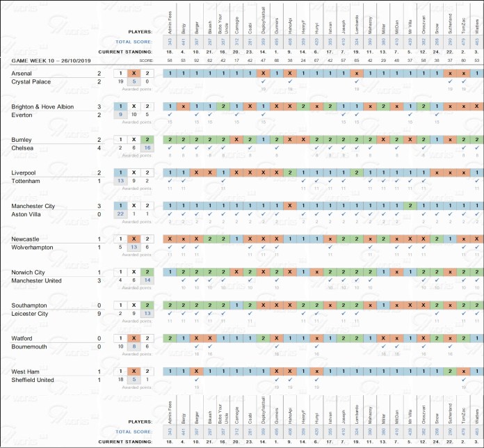Click the 16 vote count for Chelsea win
The height and width of the screenshot is (448, 484).
(x=147, y=148)
